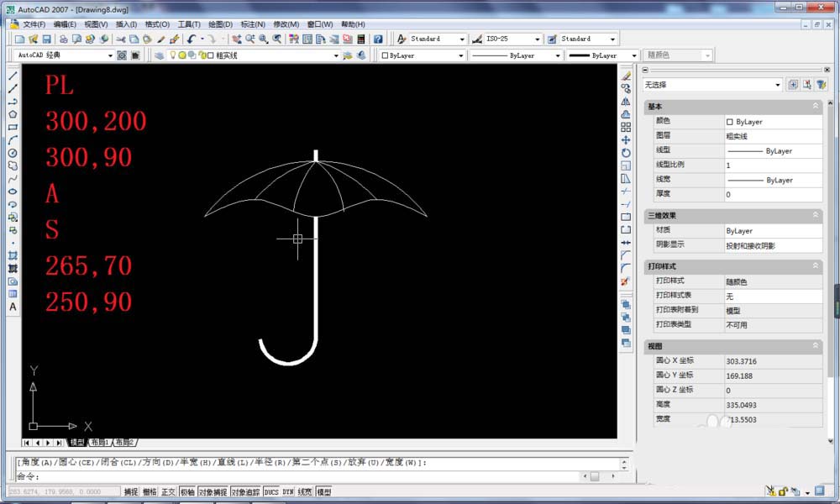Click the Undo arrow icon
Screen dimensions: 840x504
click(x=192, y=39)
